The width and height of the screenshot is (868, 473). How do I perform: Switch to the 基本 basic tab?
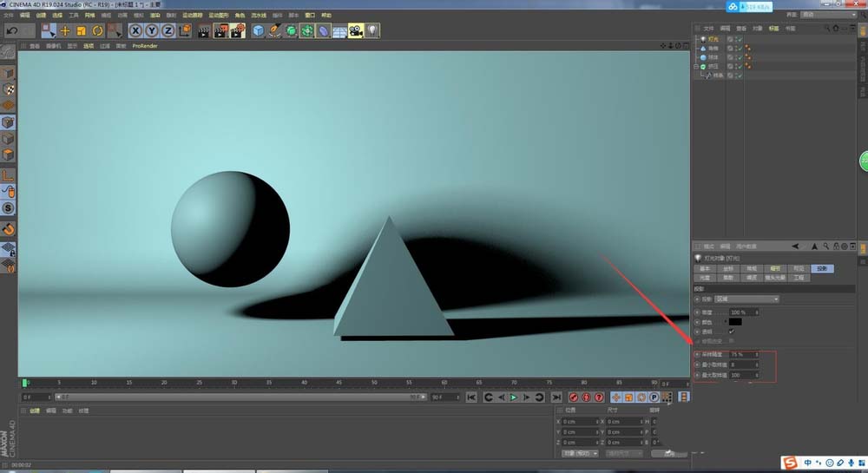[x=705, y=268]
